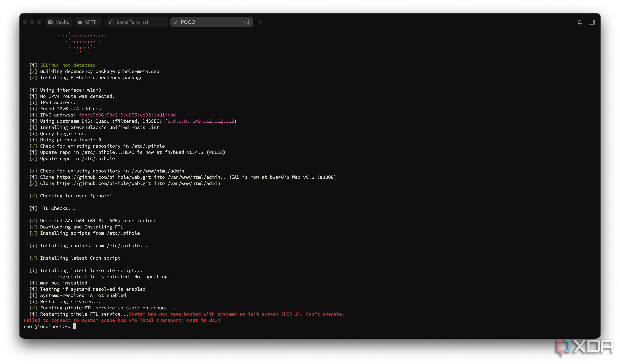Viewport: 620px width, 364px height.
Task: Click the Vaults safe icon
Action: pos(51,22)
